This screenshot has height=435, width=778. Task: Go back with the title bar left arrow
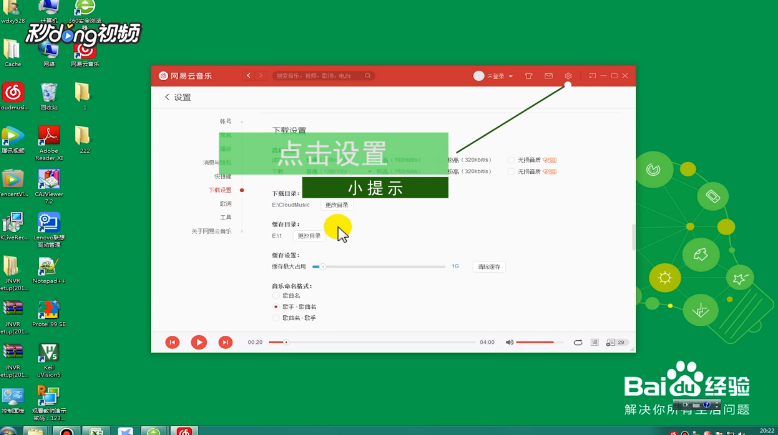[x=249, y=76]
